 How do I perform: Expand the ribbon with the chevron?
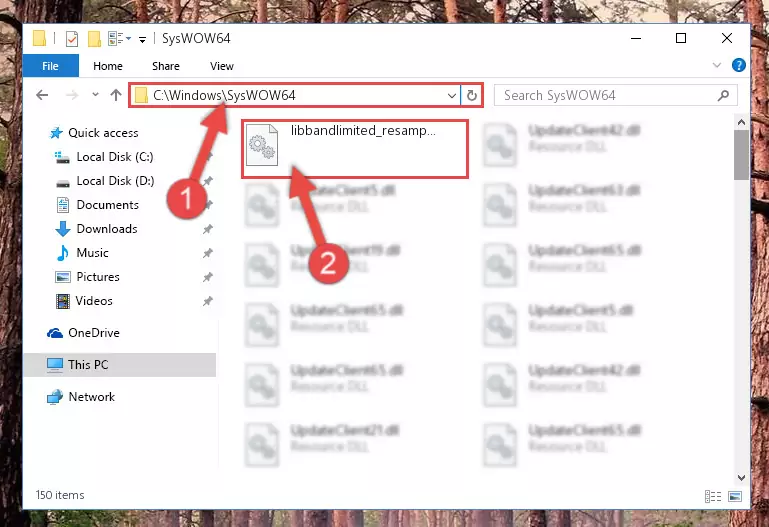[x=717, y=65]
